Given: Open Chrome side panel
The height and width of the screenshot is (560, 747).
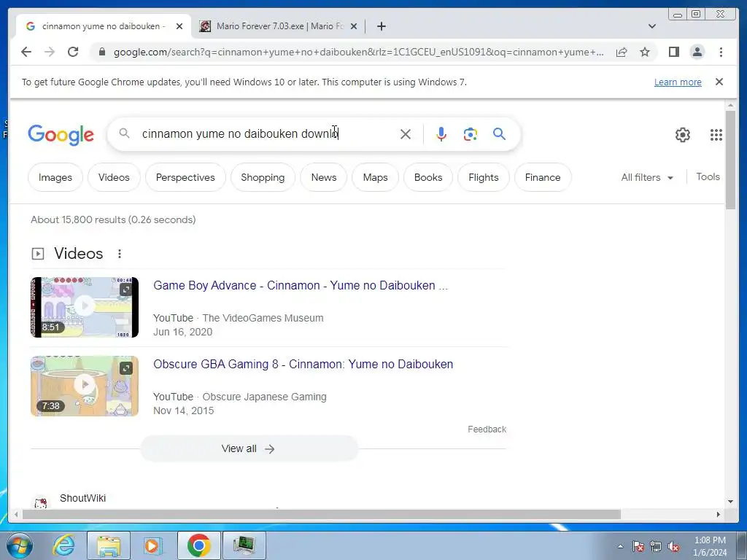Looking at the screenshot, I should [x=673, y=52].
